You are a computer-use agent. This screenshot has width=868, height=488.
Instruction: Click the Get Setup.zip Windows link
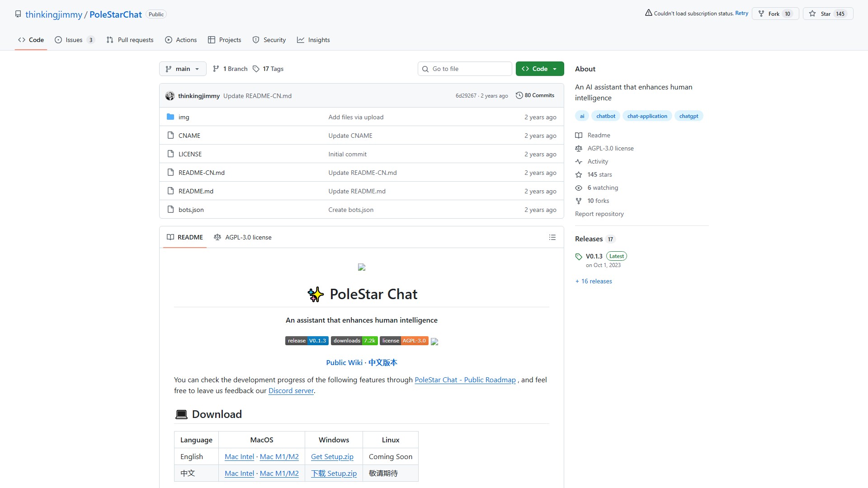coord(332,457)
